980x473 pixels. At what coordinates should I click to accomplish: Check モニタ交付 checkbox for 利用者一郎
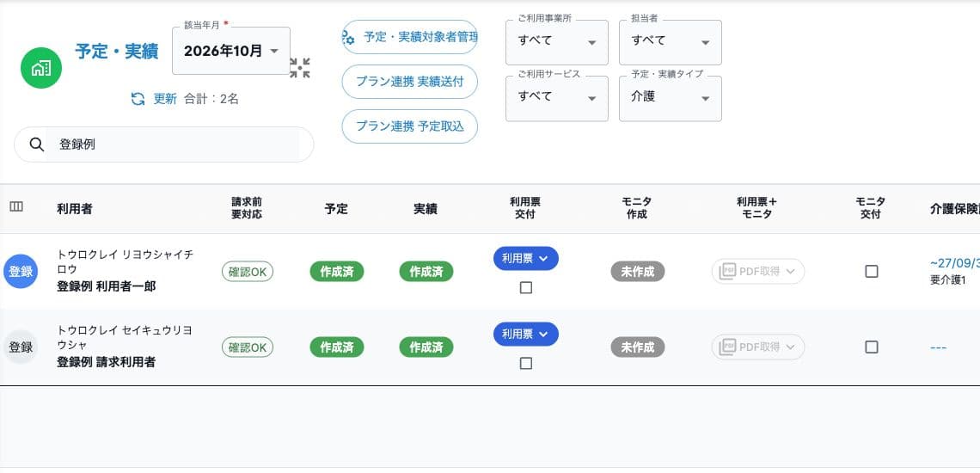tap(871, 272)
